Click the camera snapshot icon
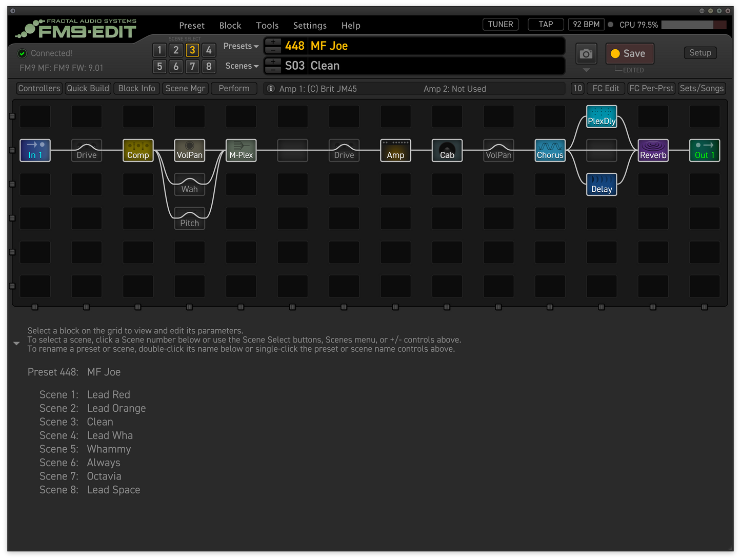This screenshot has height=560, width=741. click(x=586, y=54)
